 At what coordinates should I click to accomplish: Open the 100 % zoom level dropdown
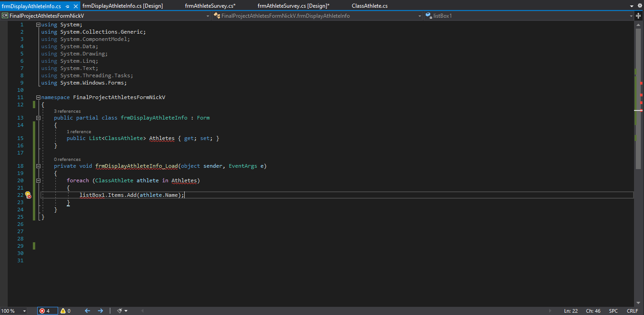tap(24, 311)
